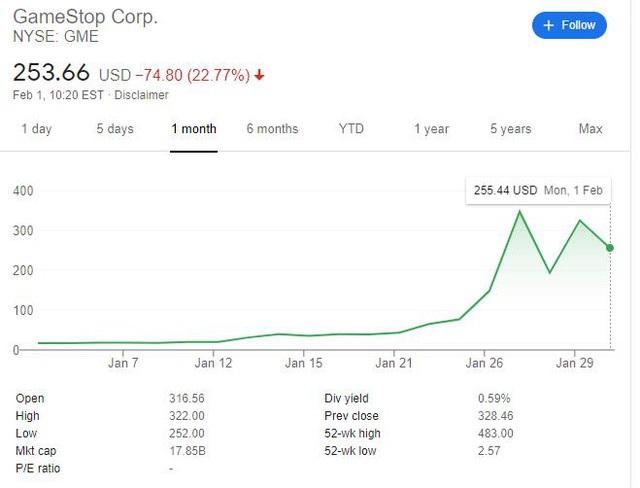This screenshot has width=640, height=488.
Task: Open the Disclaimer link
Action: (140, 95)
